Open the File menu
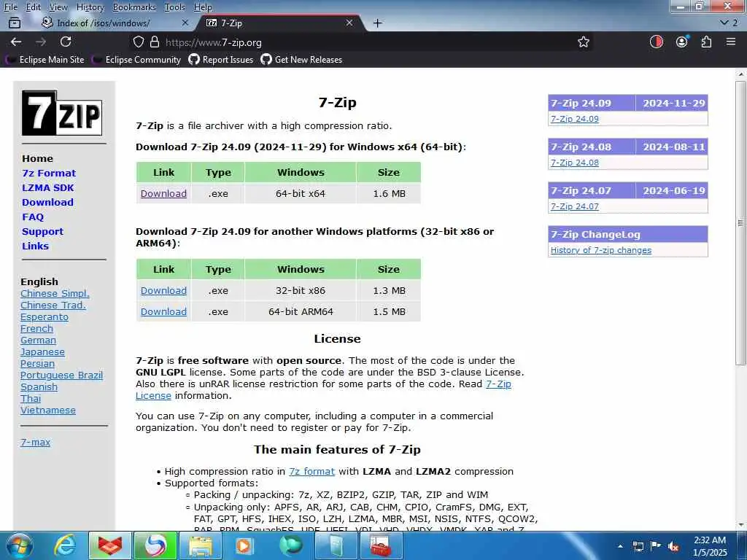This screenshot has width=747, height=560. point(11,7)
